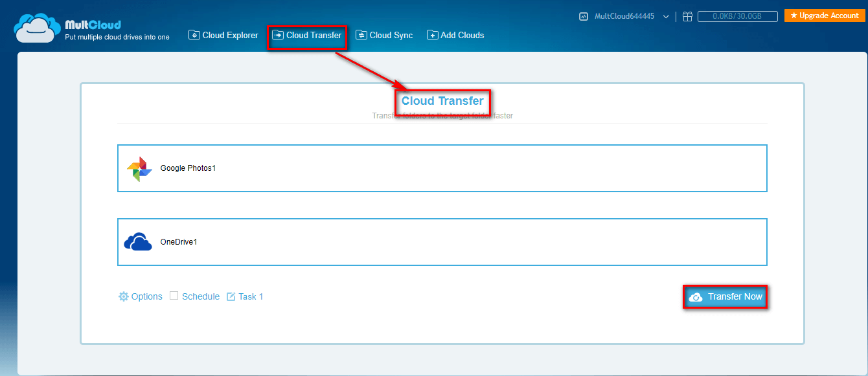Screen dimensions: 868x376
Task: Click the Cloud Explorer folder icon
Action: pyautogui.click(x=194, y=35)
